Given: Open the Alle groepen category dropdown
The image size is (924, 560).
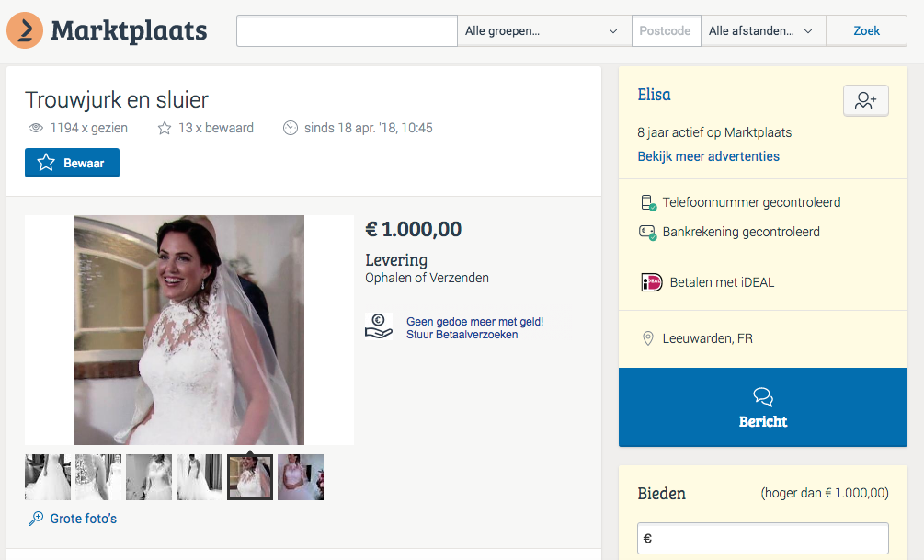Looking at the screenshot, I should tap(544, 30).
